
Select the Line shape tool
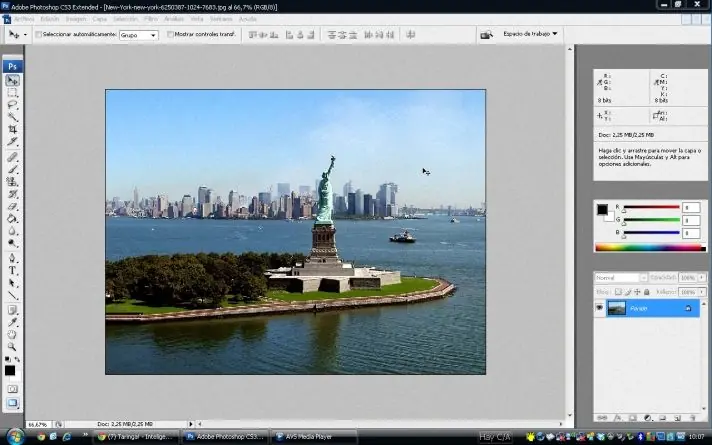[x=12, y=295]
